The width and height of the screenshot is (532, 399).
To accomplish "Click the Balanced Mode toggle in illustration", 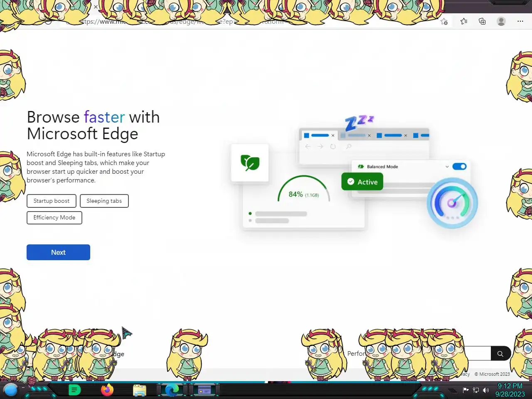I will (459, 166).
